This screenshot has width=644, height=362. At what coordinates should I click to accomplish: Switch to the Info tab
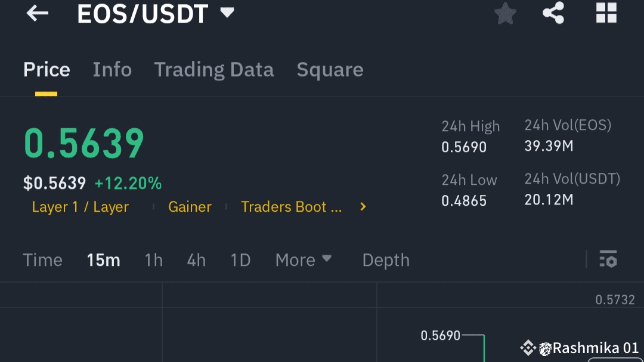[112, 69]
